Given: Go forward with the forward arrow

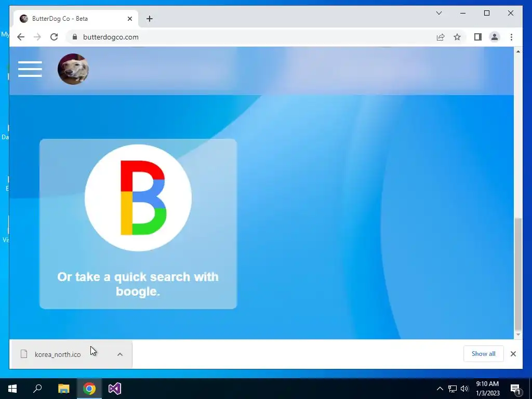Looking at the screenshot, I should 37,37.
